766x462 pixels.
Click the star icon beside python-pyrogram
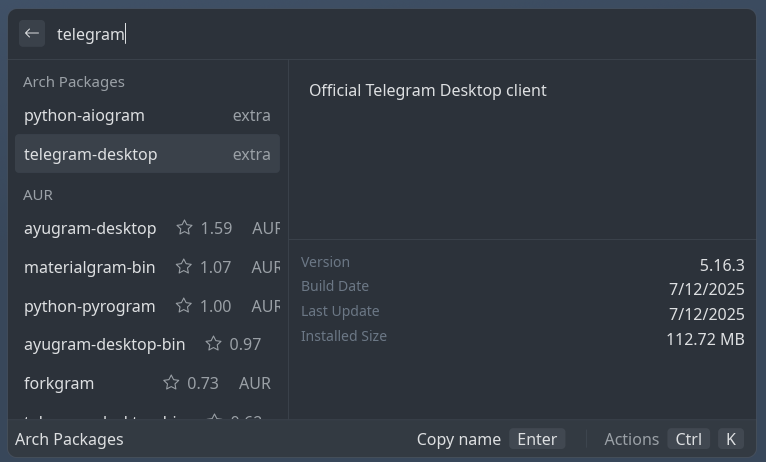[x=184, y=305]
